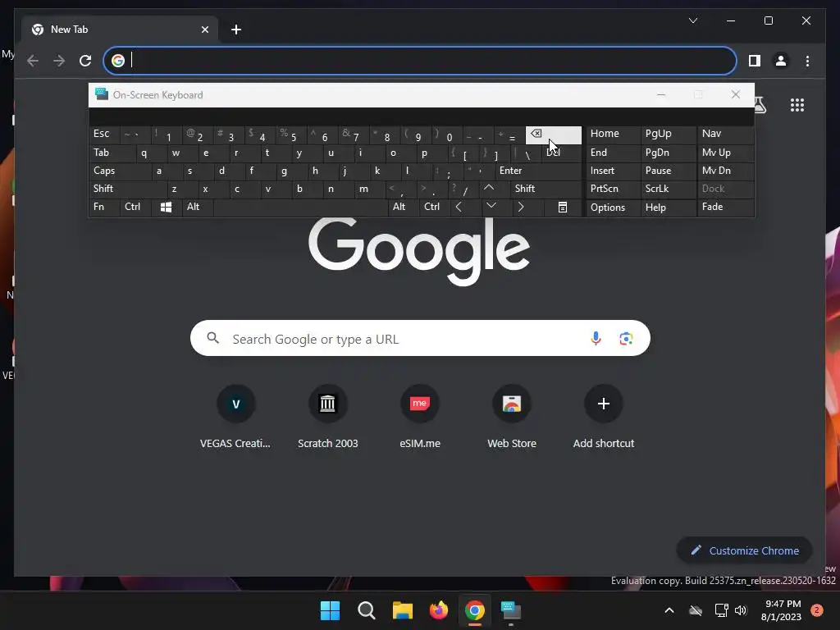Image resolution: width=840 pixels, height=630 pixels.
Task: Open VEGAS Creative shortcut
Action: point(235,418)
